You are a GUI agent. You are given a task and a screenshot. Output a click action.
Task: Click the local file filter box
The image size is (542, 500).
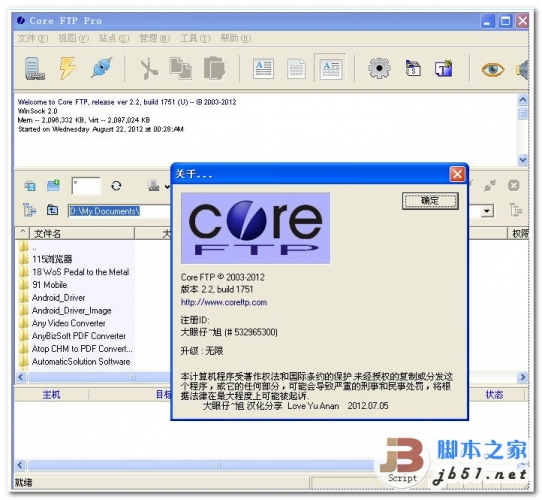pyautogui.click(x=86, y=186)
